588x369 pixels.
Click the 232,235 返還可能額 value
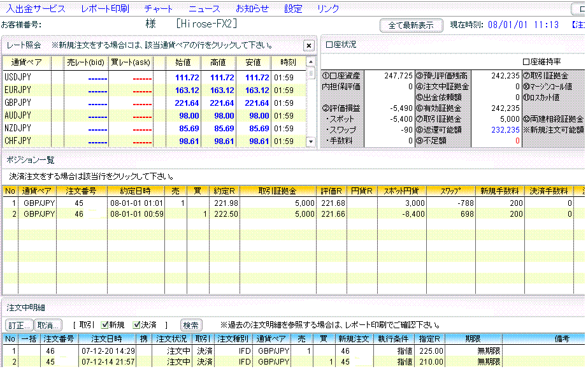[x=505, y=130]
